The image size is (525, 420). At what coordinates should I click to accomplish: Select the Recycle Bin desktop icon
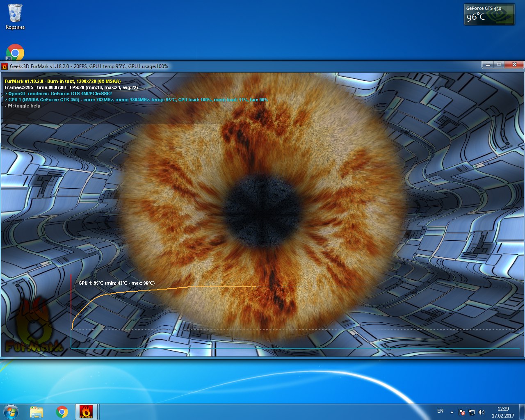point(15,17)
